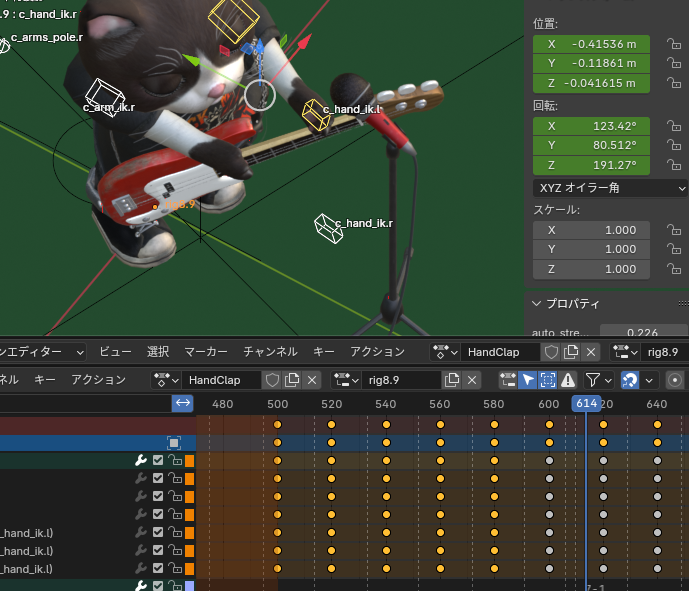Click Rotation Y value 80.512°
The width and height of the screenshot is (689, 591).
click(591, 145)
